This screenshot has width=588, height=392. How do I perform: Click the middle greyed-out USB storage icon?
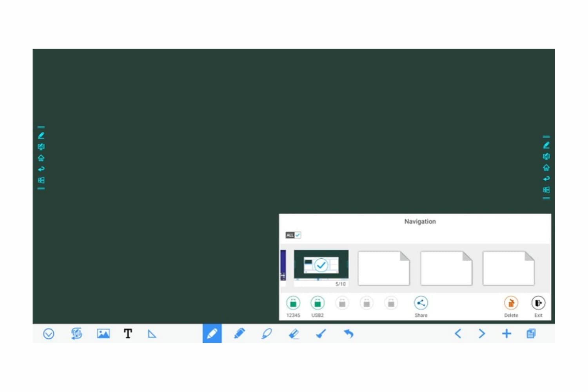(x=367, y=303)
